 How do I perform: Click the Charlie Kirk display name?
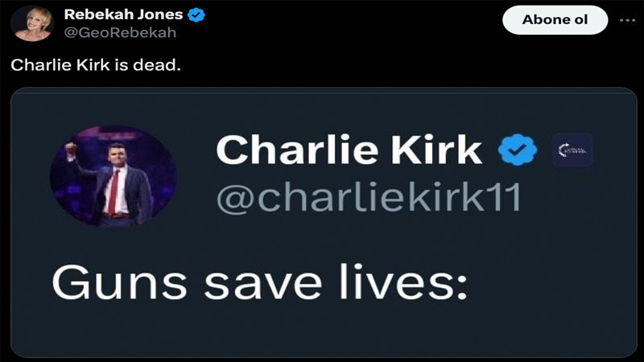click(349, 150)
